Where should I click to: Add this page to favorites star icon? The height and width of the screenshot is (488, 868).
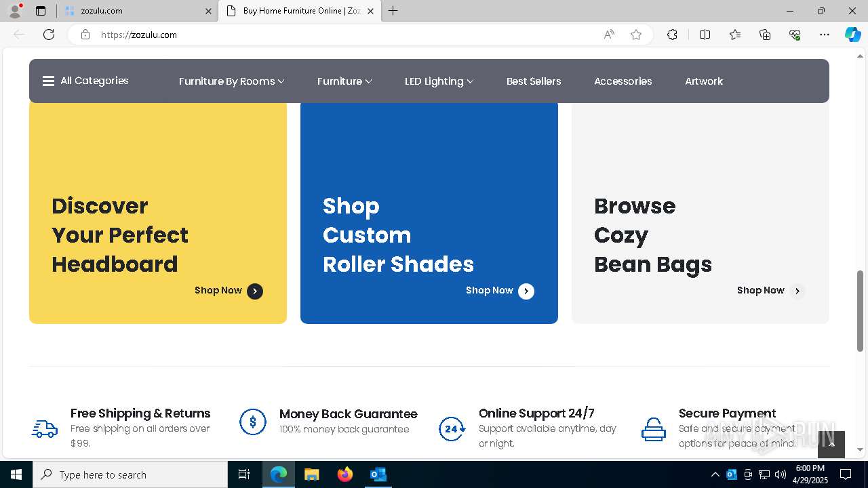point(636,35)
